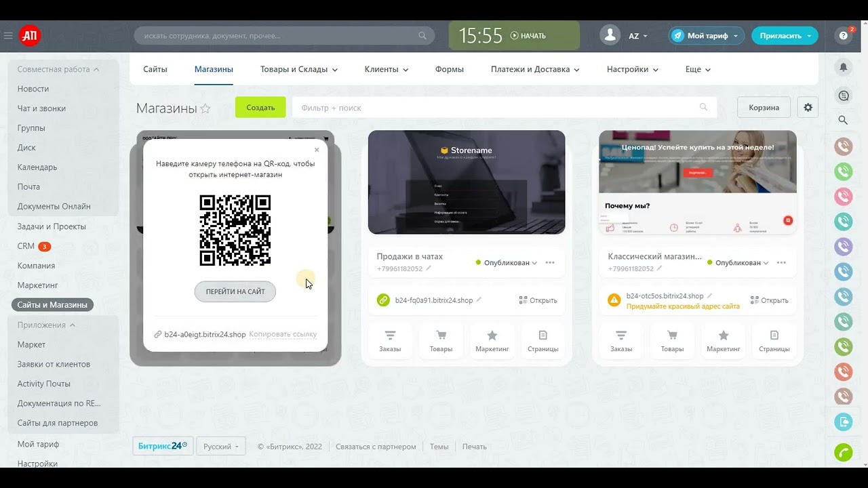868x488 pixels.
Task: Toggle the main menu hamburger icon
Action: coord(8,36)
